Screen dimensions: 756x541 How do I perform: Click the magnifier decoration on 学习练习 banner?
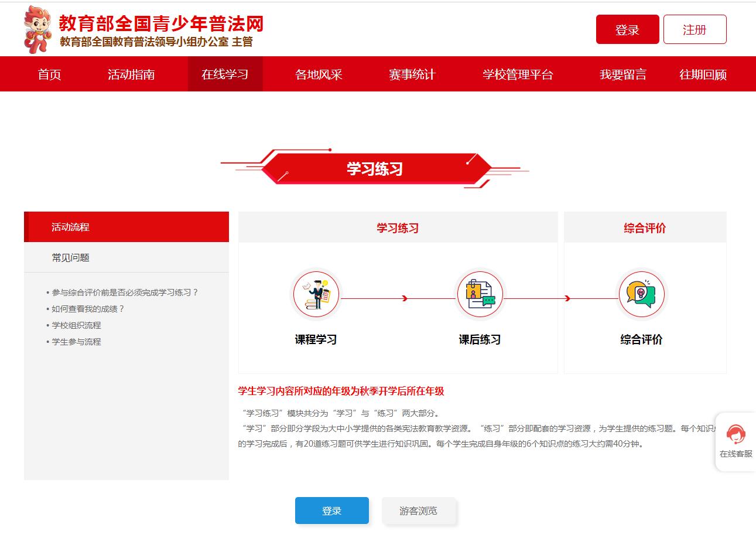coord(286,172)
